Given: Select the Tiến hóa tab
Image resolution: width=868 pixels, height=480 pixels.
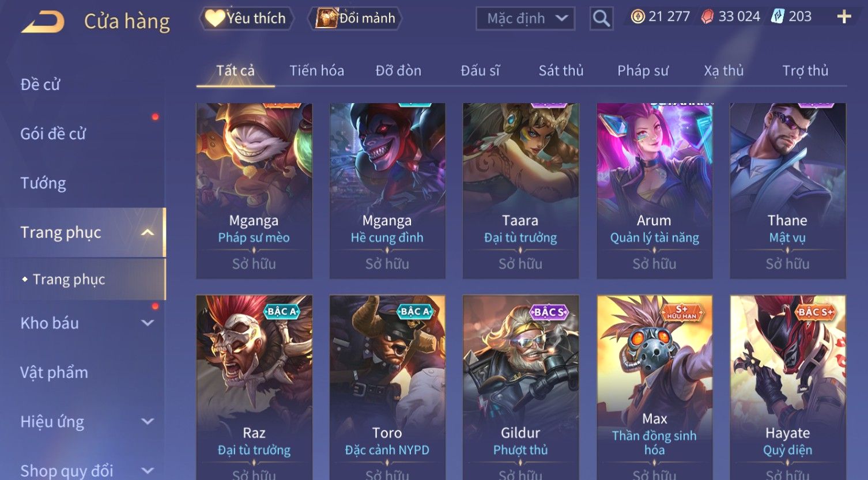Looking at the screenshot, I should pos(316,71).
